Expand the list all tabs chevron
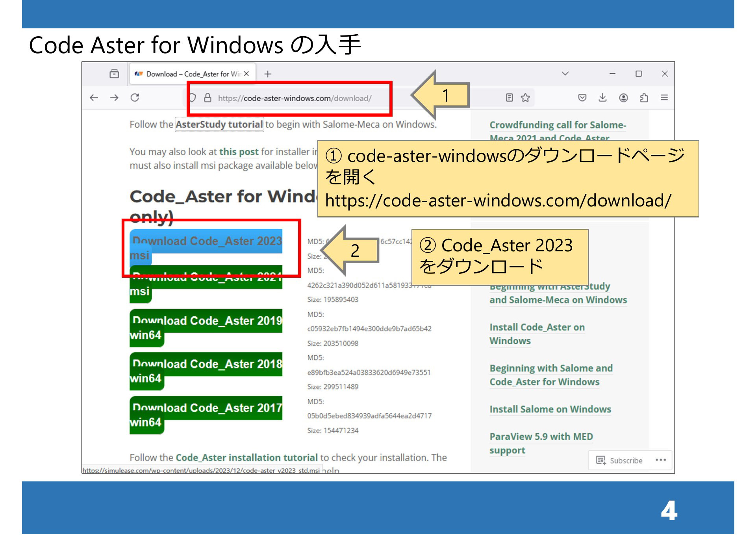Viewport: 756px width, 535px height. tap(565, 74)
